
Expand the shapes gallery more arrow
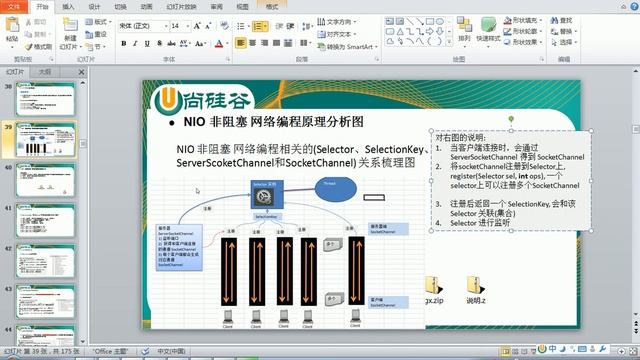pos(449,42)
